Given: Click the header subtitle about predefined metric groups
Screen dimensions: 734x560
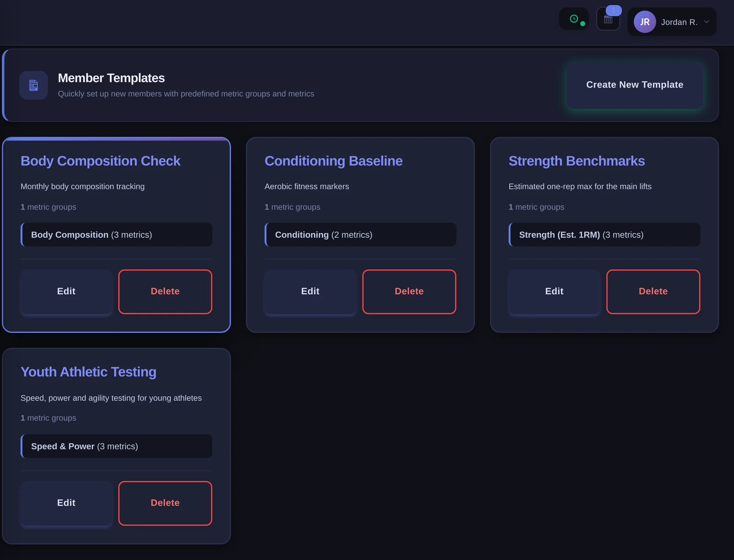Looking at the screenshot, I should coord(186,94).
